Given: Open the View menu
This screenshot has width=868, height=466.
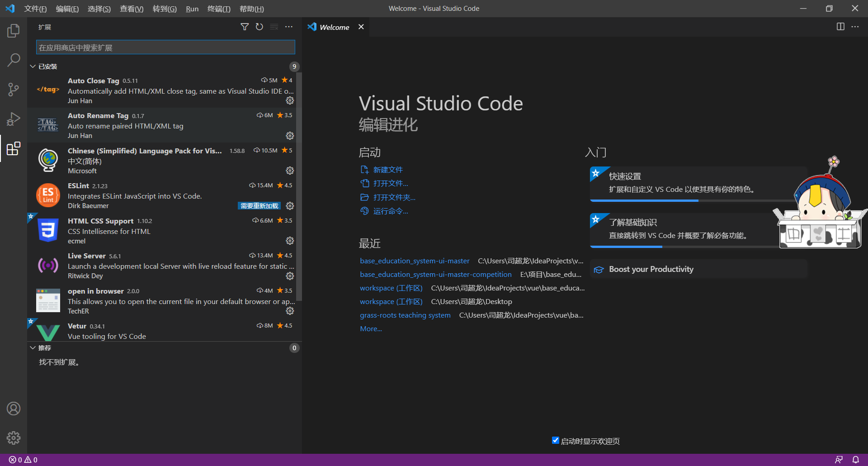Looking at the screenshot, I should 132,9.
